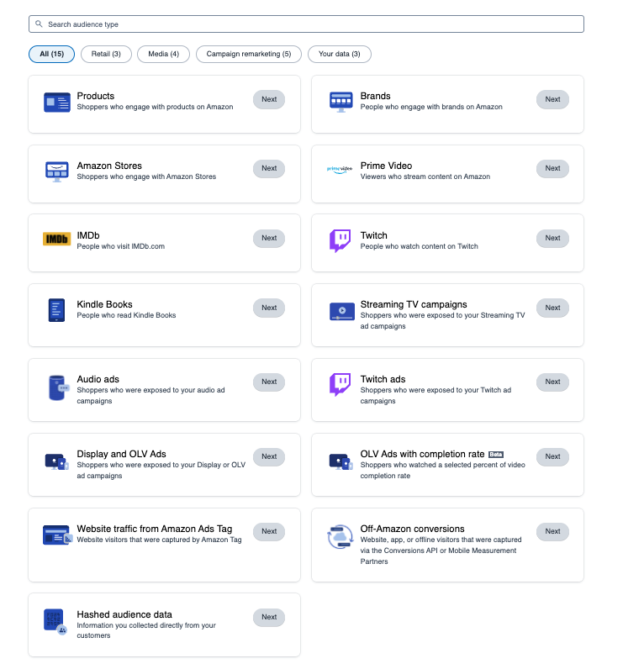The height and width of the screenshot is (669, 644).
Task: Click the IMDb logo icon
Action: pos(57,239)
